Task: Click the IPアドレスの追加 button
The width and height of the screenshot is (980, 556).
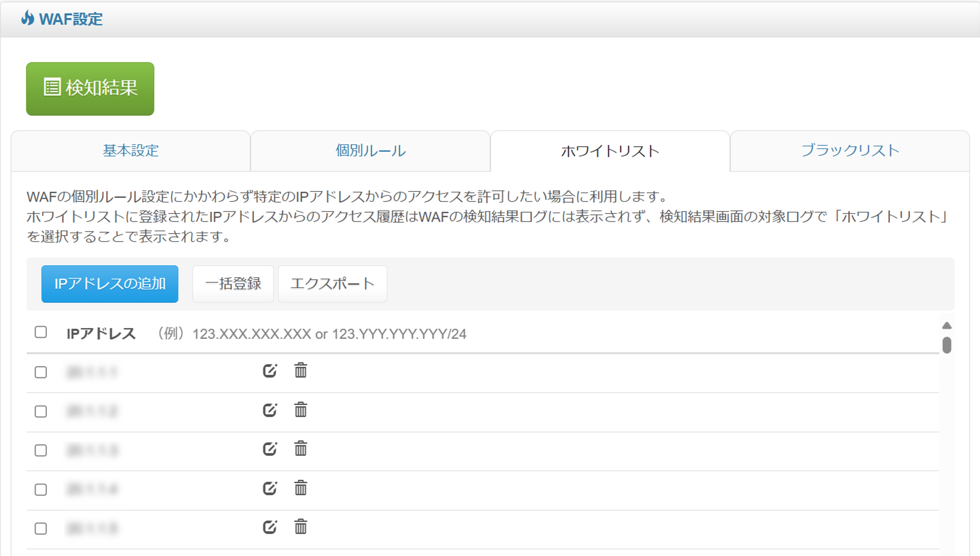Action: point(110,284)
